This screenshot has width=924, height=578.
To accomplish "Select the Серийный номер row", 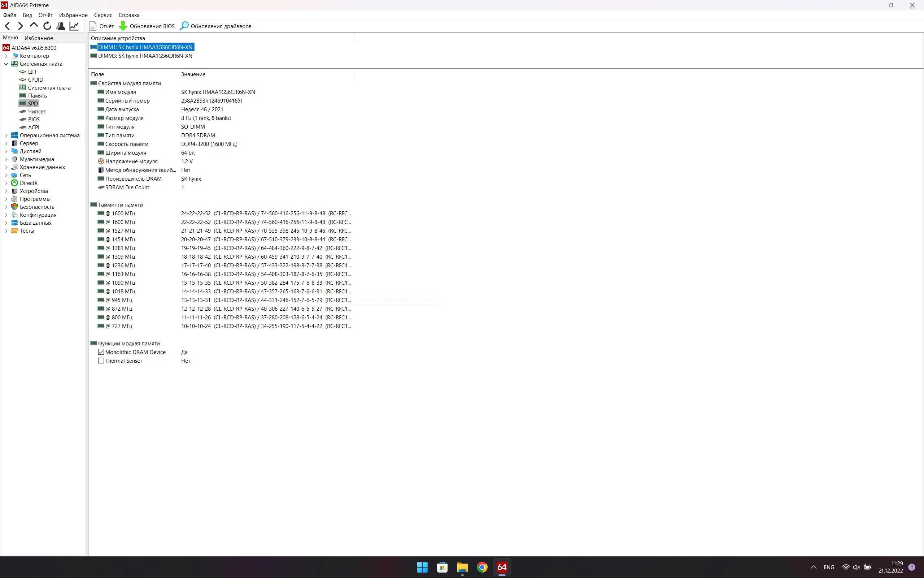I will pyautogui.click(x=222, y=100).
